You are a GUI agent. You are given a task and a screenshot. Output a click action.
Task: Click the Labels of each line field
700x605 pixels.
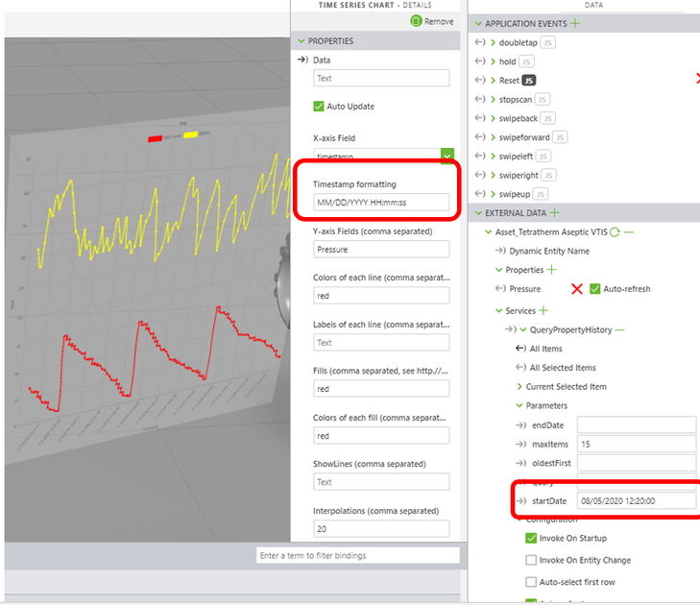[381, 343]
